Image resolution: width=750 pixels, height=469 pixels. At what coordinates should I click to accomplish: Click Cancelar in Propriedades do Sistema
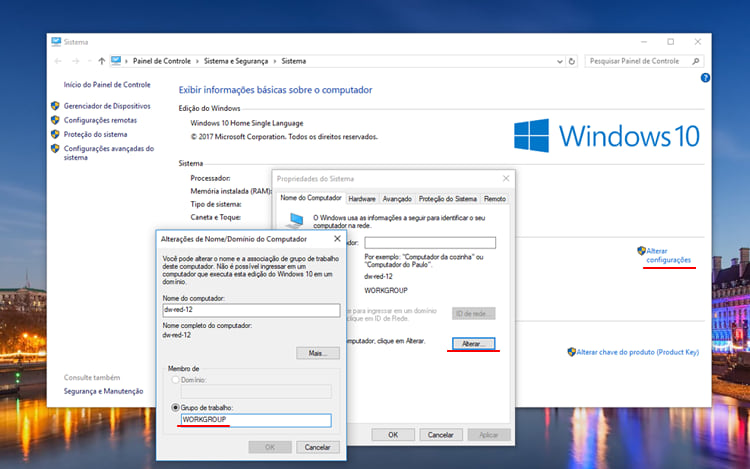coord(441,435)
